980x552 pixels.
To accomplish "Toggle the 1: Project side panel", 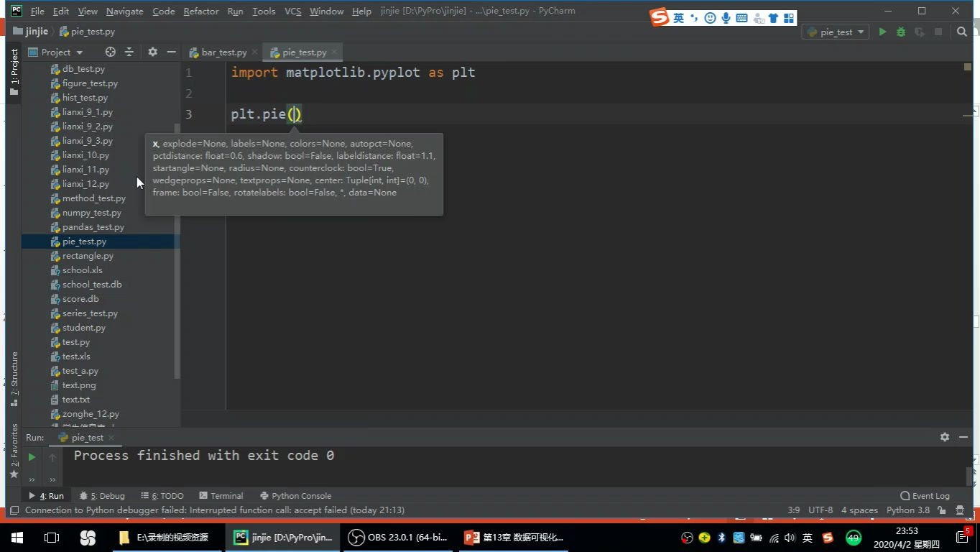I will pos(14,72).
